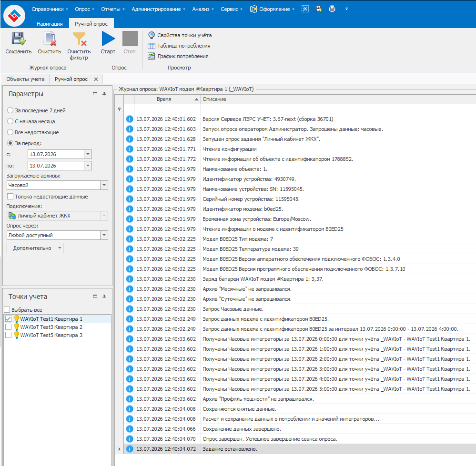Click the Личный кабинет ЖКХ connection icon

click(x=12, y=216)
